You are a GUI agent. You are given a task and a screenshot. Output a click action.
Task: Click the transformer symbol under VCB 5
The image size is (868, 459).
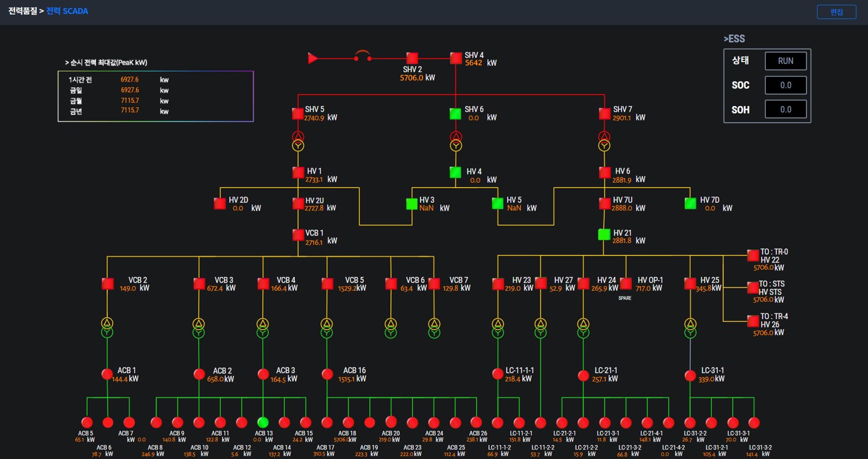pyautogui.click(x=327, y=328)
